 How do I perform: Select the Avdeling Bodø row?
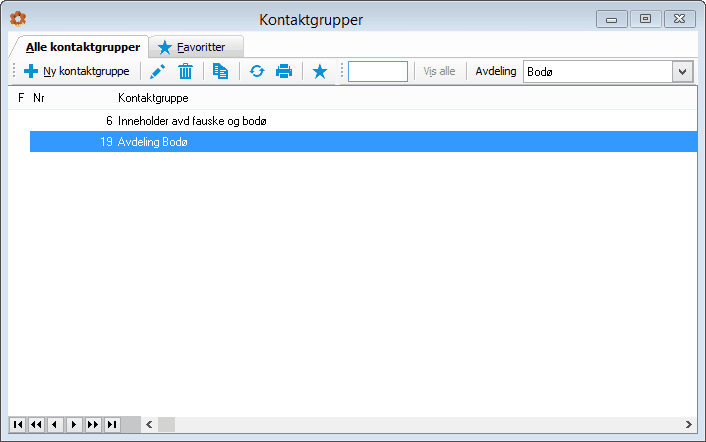pos(363,142)
